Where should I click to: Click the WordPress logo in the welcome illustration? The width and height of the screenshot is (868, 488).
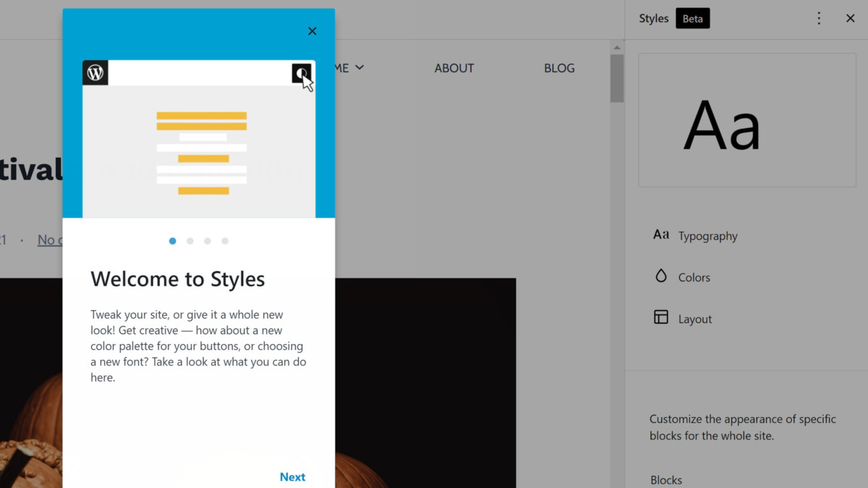point(95,73)
